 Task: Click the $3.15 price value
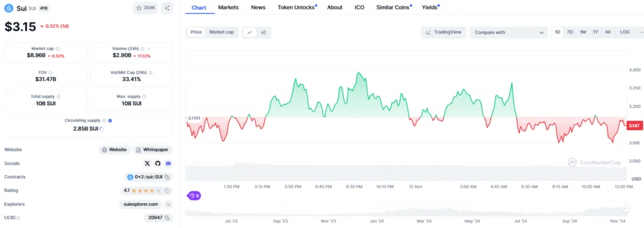point(21,26)
